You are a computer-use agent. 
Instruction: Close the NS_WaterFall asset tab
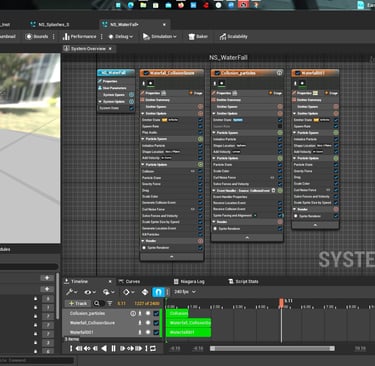[x=164, y=25]
